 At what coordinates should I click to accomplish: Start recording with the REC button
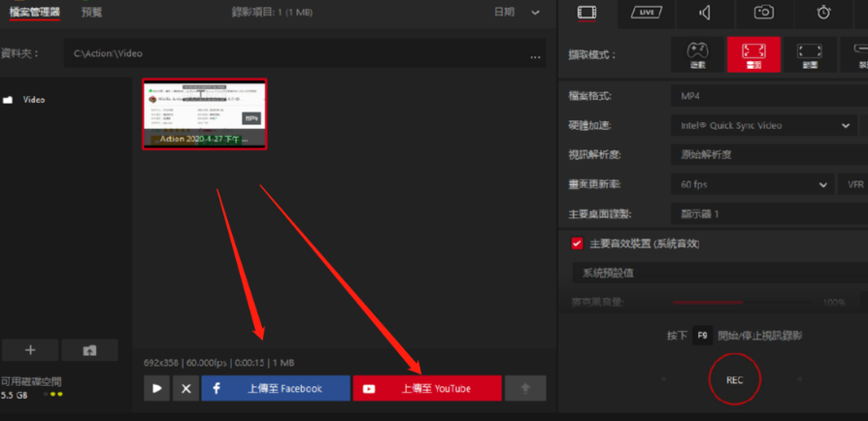pos(735,380)
